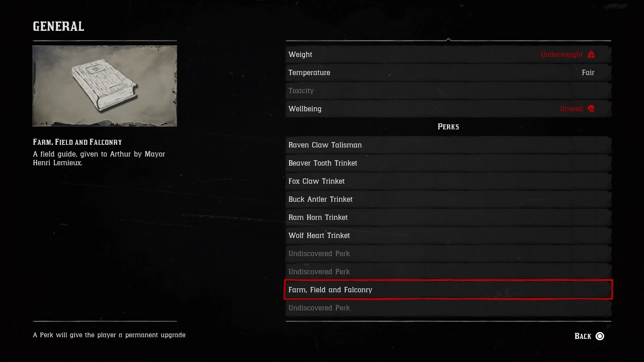
Task: Select the Raven Claw Talisman perk
Action: [x=448, y=145]
